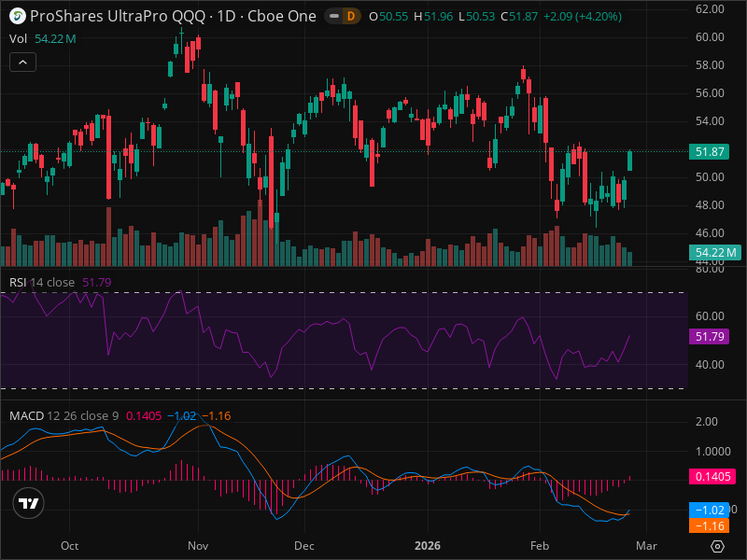The width and height of the screenshot is (747, 560).
Task: Click the 58.00 price scale level
Action: pos(710,65)
